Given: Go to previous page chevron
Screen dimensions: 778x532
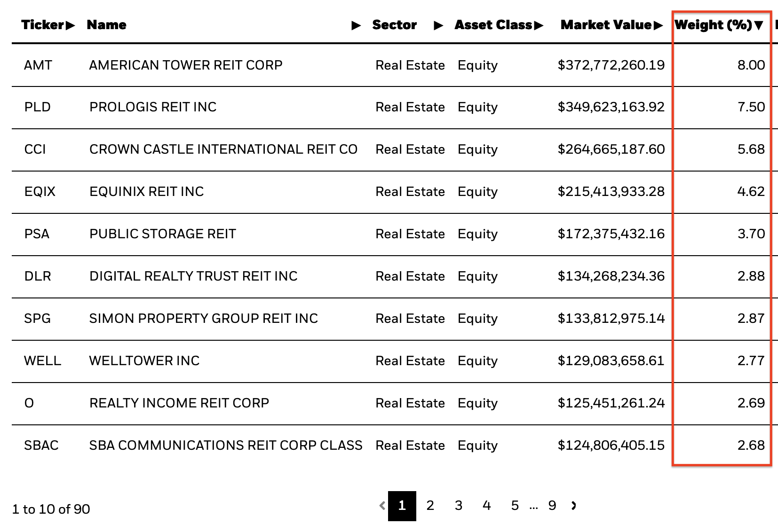Looking at the screenshot, I should [382, 506].
